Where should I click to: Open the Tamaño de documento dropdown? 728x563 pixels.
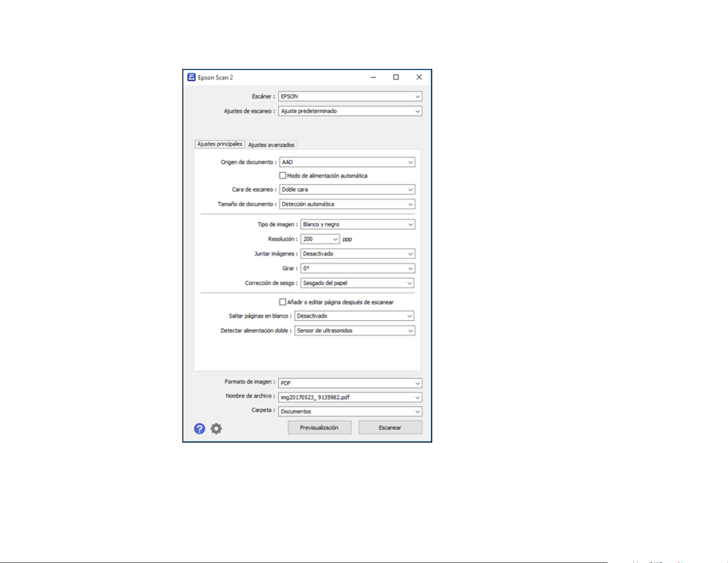coord(347,204)
